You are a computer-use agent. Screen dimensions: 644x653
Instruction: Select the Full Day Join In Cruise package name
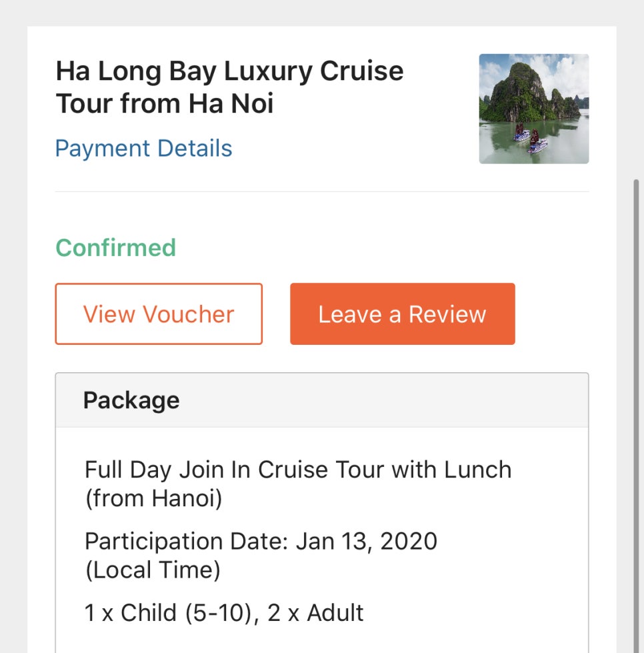[298, 484]
